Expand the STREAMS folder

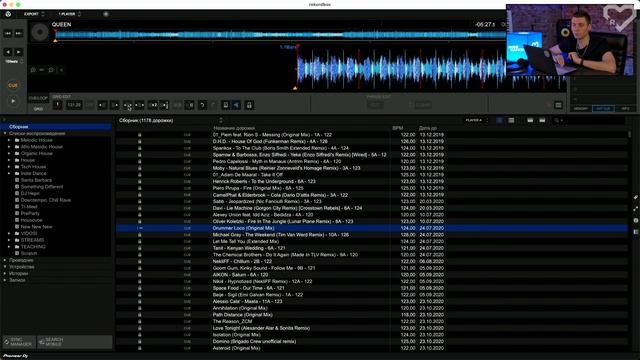click(9, 240)
